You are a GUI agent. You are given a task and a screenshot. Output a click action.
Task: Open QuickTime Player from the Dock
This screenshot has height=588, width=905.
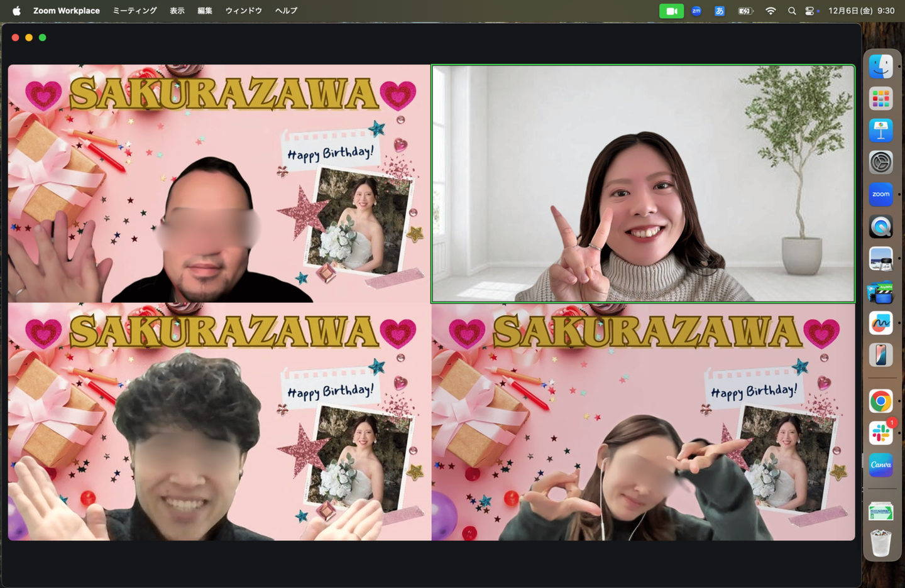click(880, 227)
